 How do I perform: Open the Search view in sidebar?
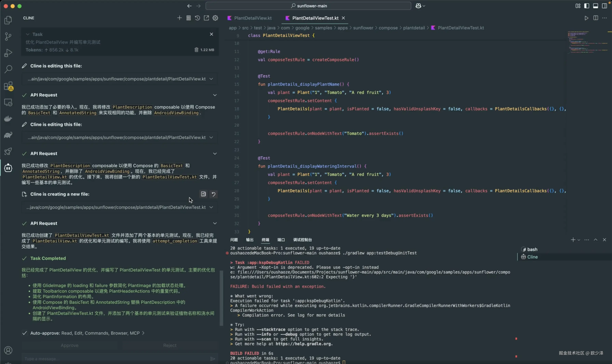pos(8,69)
